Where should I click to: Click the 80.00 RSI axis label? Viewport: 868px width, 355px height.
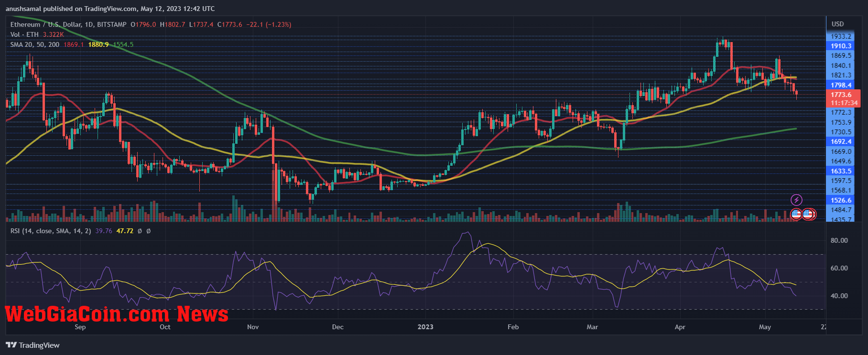[x=839, y=240]
